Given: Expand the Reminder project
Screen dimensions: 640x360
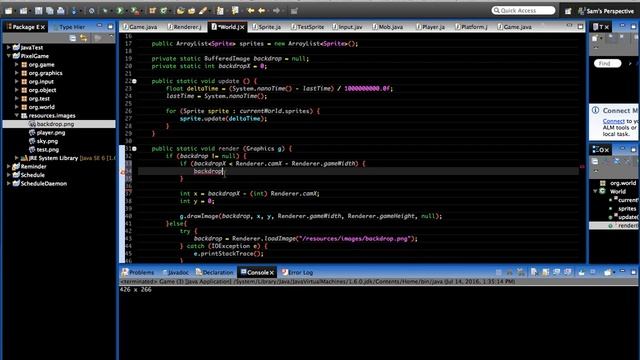Looking at the screenshot, I should (x=9, y=167).
